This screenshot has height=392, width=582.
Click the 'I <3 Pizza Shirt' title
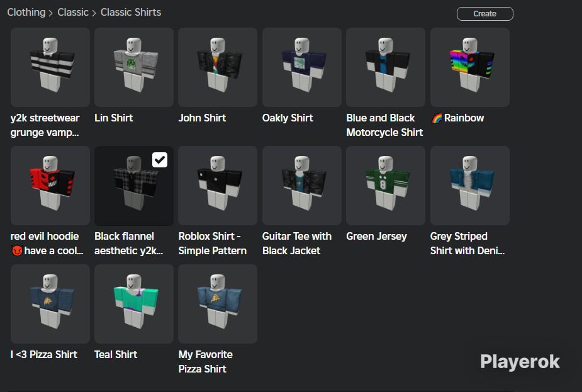point(44,354)
